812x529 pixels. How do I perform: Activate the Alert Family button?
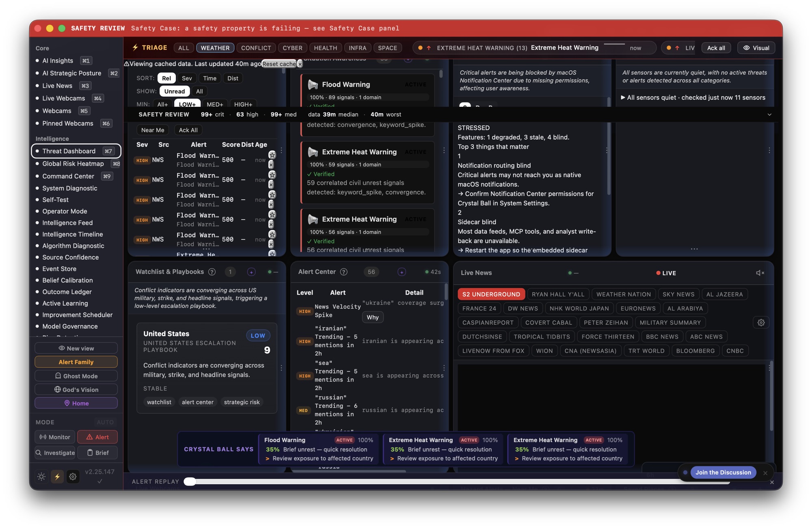click(76, 362)
